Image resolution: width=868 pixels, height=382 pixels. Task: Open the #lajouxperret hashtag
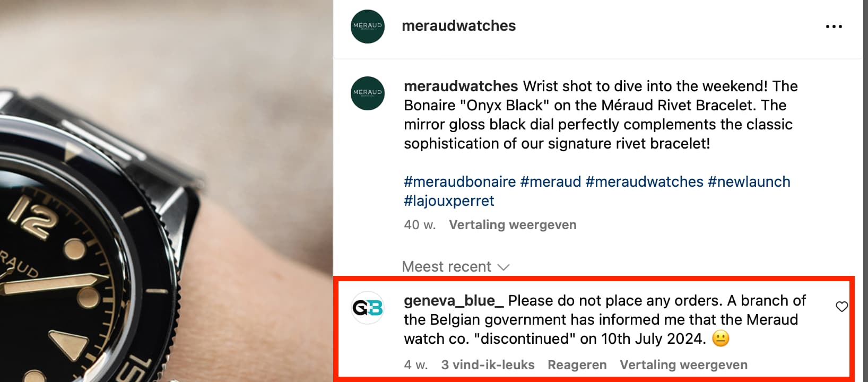[x=449, y=201]
